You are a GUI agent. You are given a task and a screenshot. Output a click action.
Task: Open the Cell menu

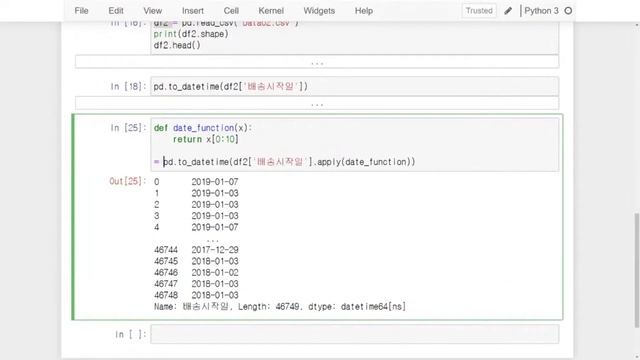(231, 11)
